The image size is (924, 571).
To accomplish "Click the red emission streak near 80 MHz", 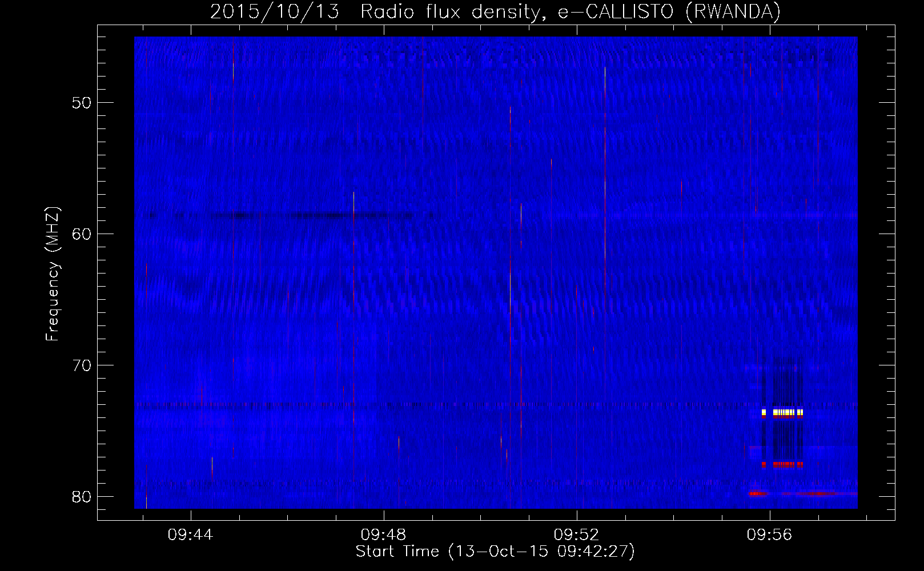I will (x=803, y=493).
